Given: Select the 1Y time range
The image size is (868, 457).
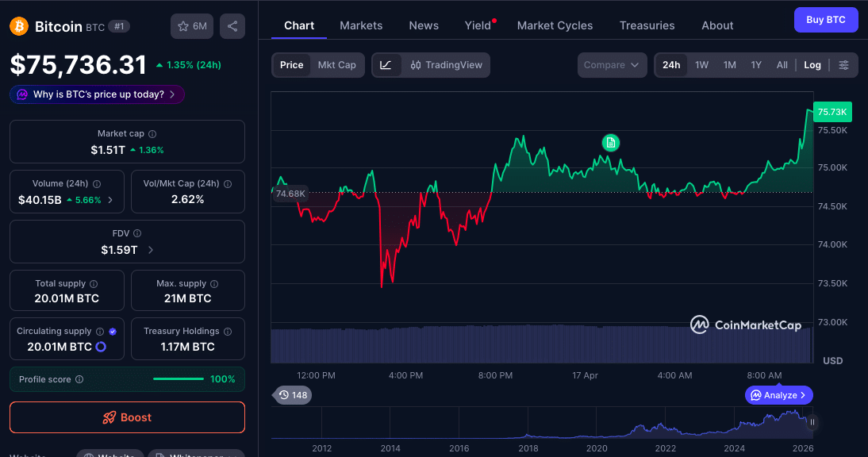Looking at the screenshot, I should pyautogui.click(x=756, y=65).
